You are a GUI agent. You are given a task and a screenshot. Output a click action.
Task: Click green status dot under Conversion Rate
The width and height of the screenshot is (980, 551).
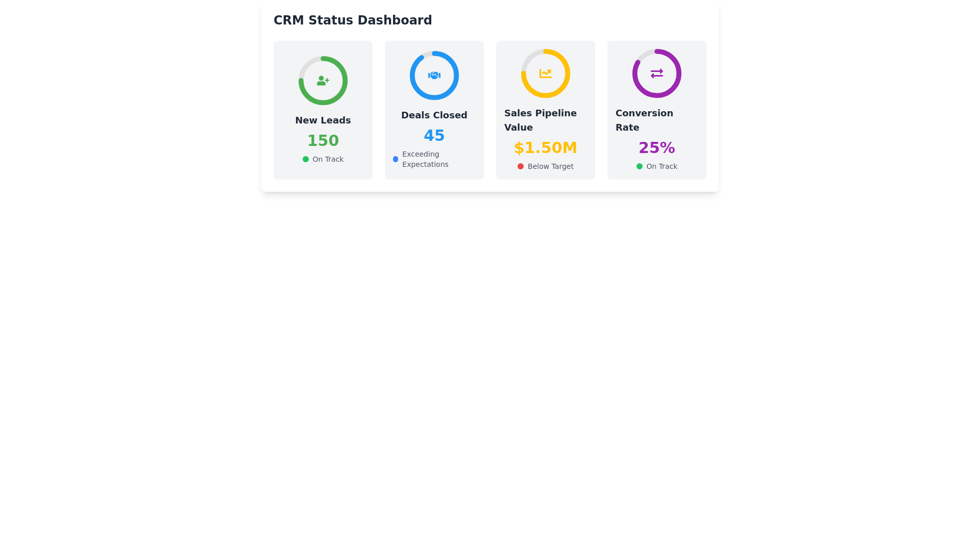639,166
